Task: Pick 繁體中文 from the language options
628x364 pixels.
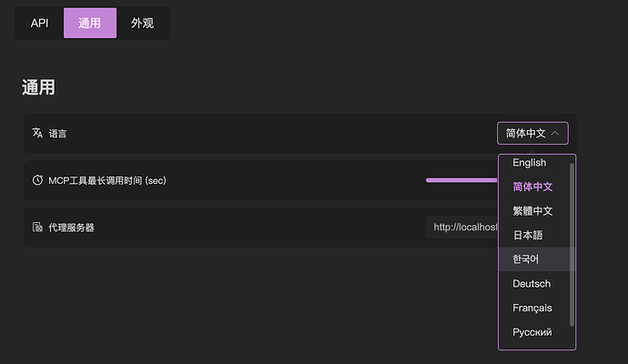Action: (534, 211)
